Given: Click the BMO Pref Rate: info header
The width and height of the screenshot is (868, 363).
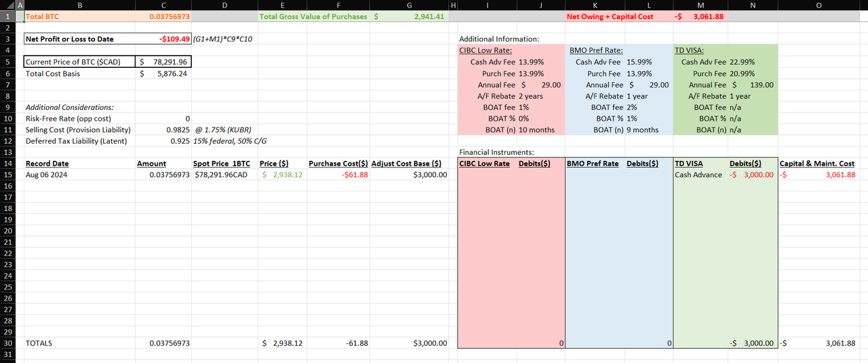Looking at the screenshot, I should click(x=595, y=50).
